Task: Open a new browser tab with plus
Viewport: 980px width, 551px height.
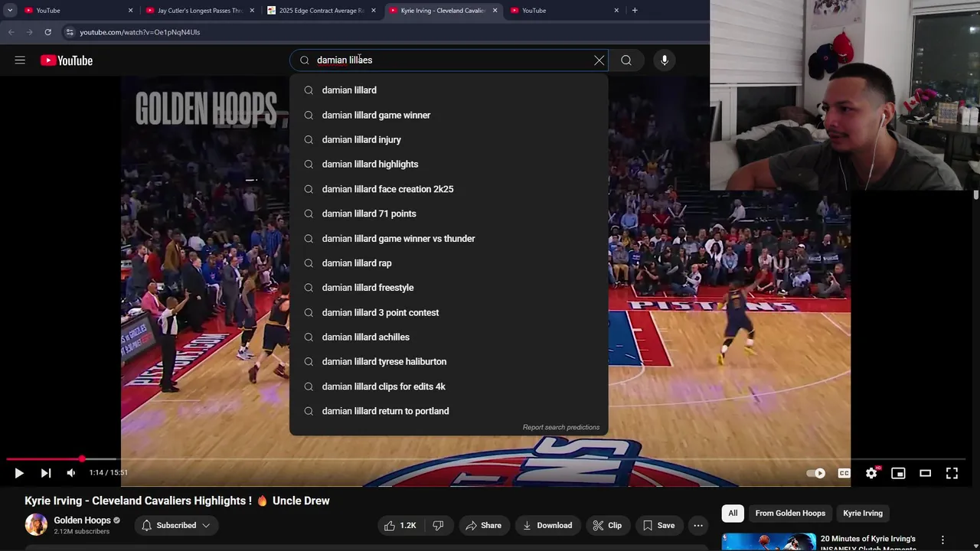Action: tap(635, 11)
